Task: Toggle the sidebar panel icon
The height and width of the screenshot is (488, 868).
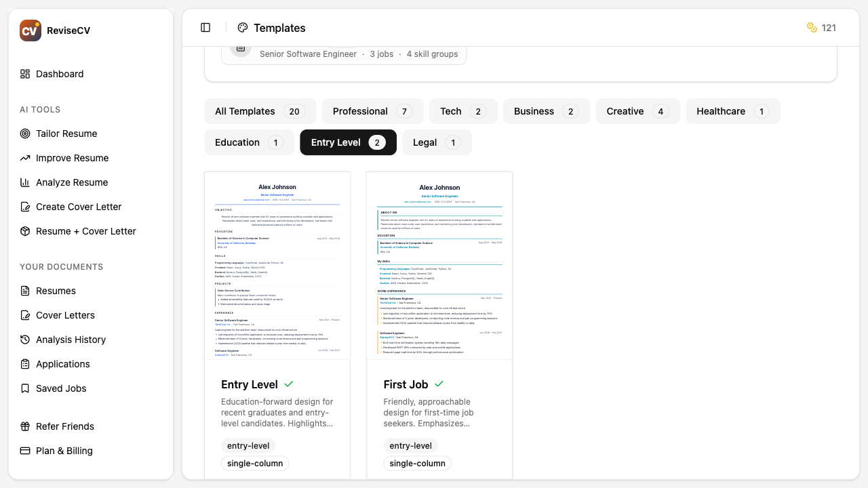Action: 205,28
